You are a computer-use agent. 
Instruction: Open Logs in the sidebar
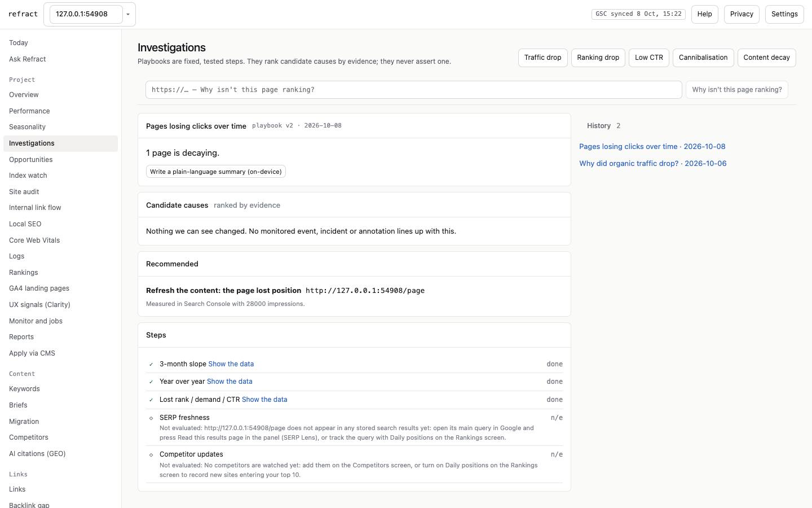60,256
